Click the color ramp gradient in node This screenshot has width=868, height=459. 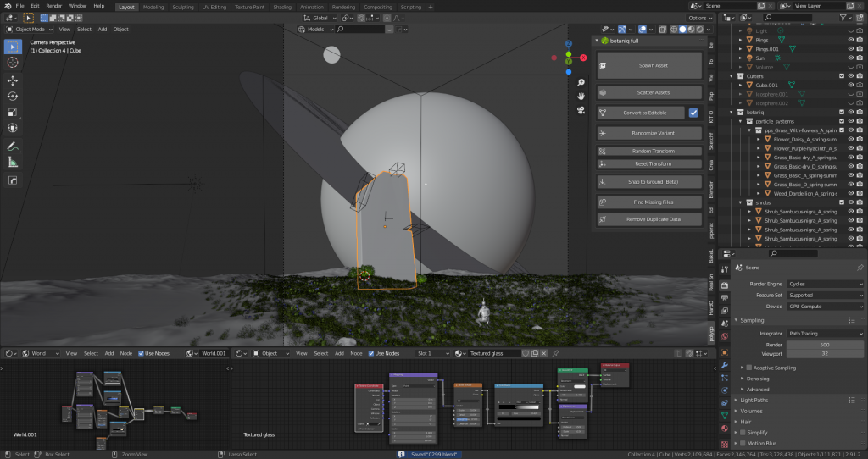pyautogui.click(x=519, y=406)
